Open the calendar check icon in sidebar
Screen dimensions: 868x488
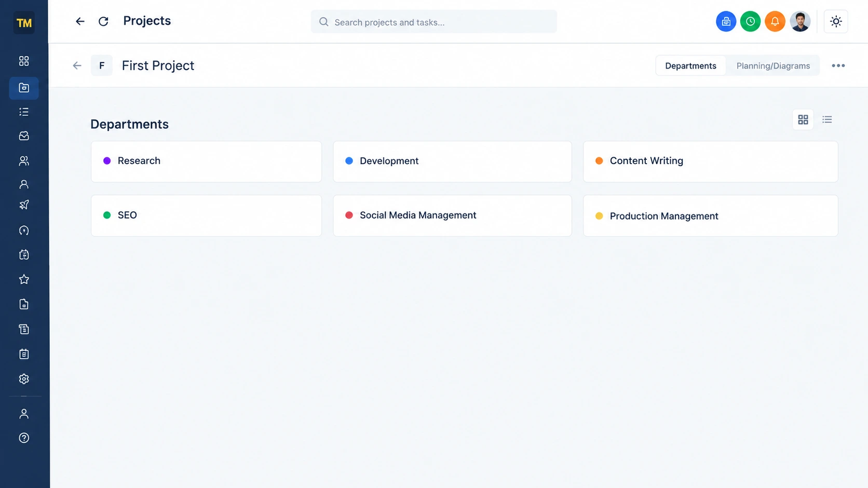point(24,254)
